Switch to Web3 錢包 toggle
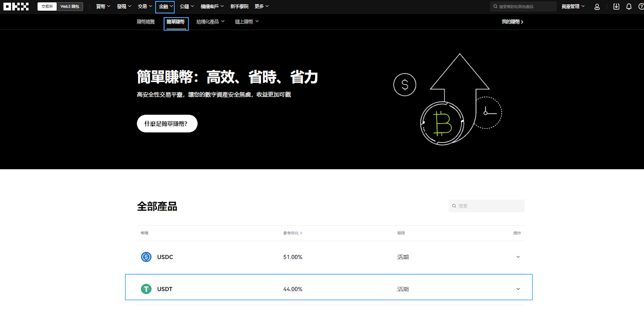Image resolution: width=644 pixels, height=314 pixels. click(70, 6)
